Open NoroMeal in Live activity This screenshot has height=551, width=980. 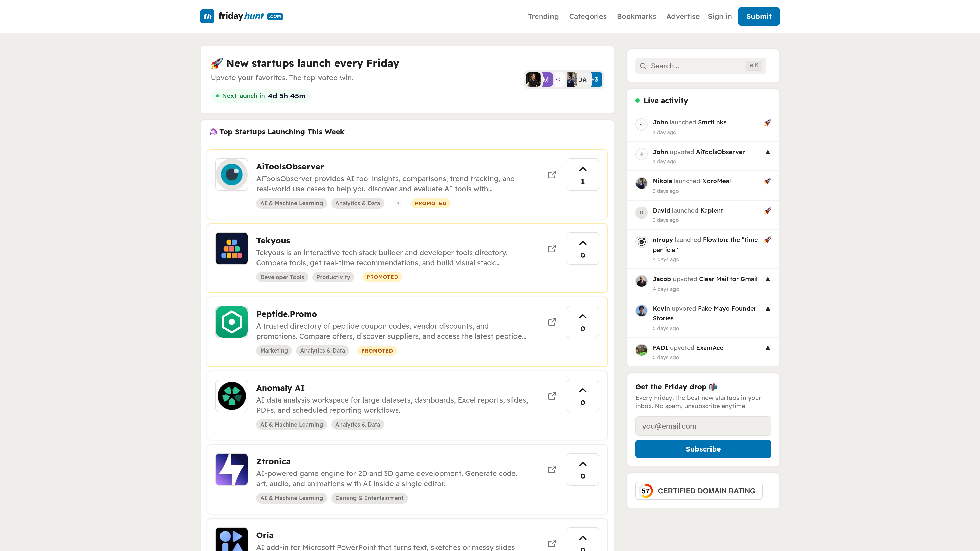[716, 181]
